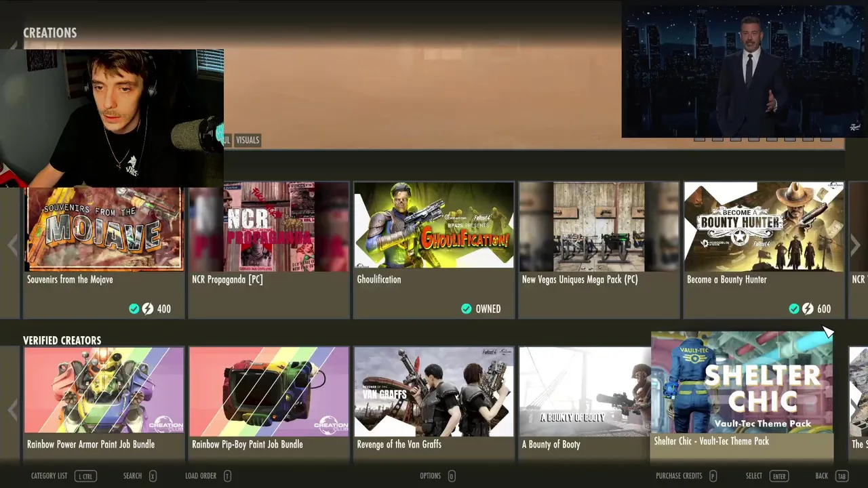Click the Select prompt in the bottom bar

click(766, 476)
